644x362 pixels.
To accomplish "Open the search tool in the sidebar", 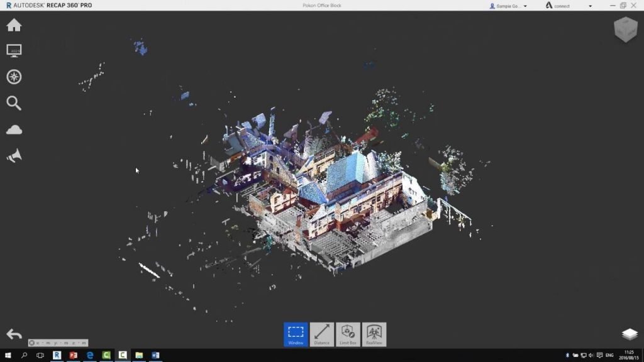I will click(14, 103).
